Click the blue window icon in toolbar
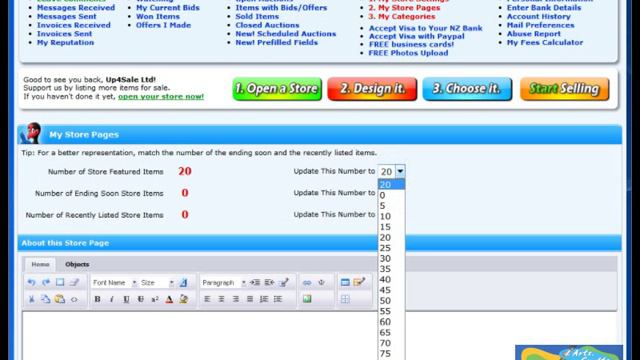The image size is (640, 360). tap(345, 282)
